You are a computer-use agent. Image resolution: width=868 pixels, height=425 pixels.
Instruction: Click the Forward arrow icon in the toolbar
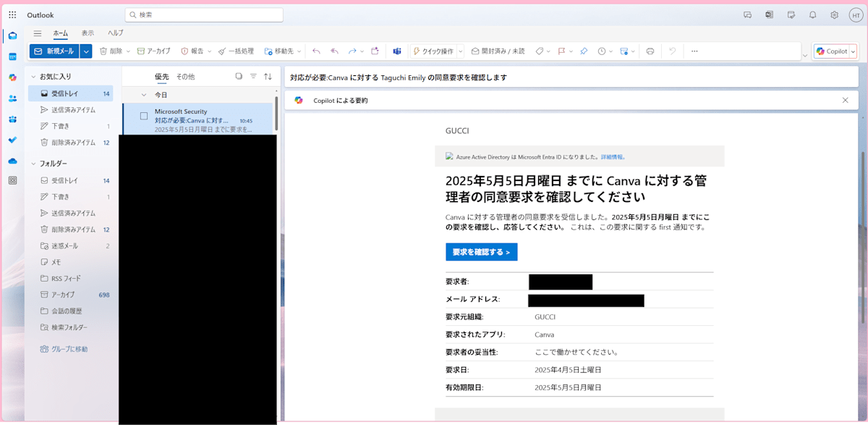[x=352, y=51]
